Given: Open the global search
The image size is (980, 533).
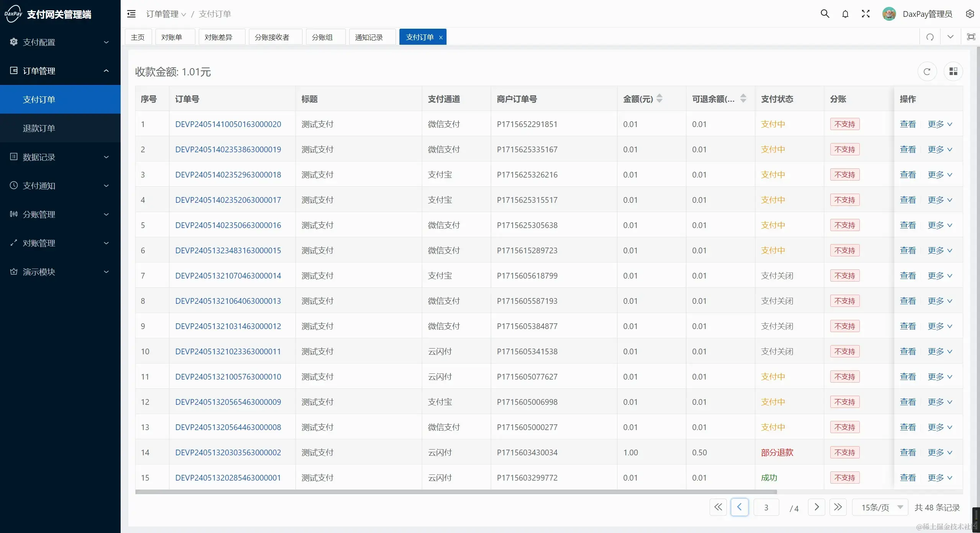Looking at the screenshot, I should [x=825, y=13].
